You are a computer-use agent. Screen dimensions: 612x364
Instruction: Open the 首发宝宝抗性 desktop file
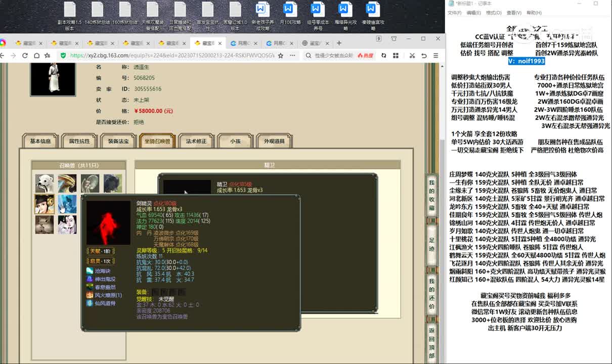pyautogui.click(x=207, y=16)
